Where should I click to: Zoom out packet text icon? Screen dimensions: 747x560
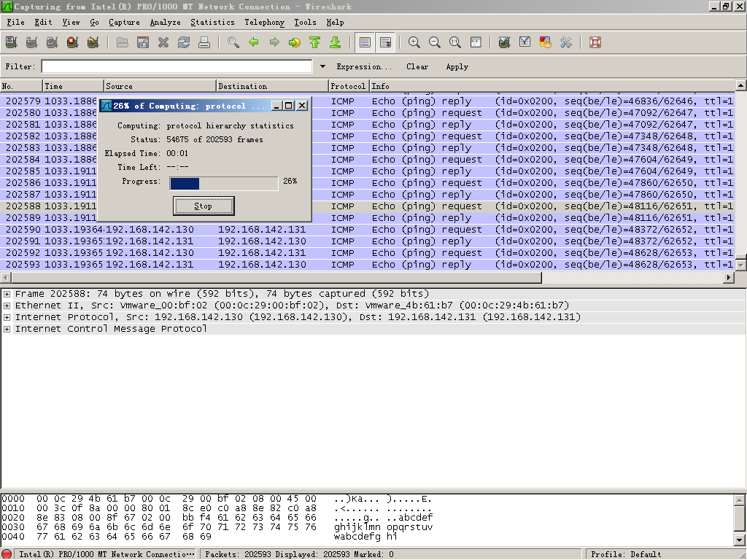tap(435, 42)
